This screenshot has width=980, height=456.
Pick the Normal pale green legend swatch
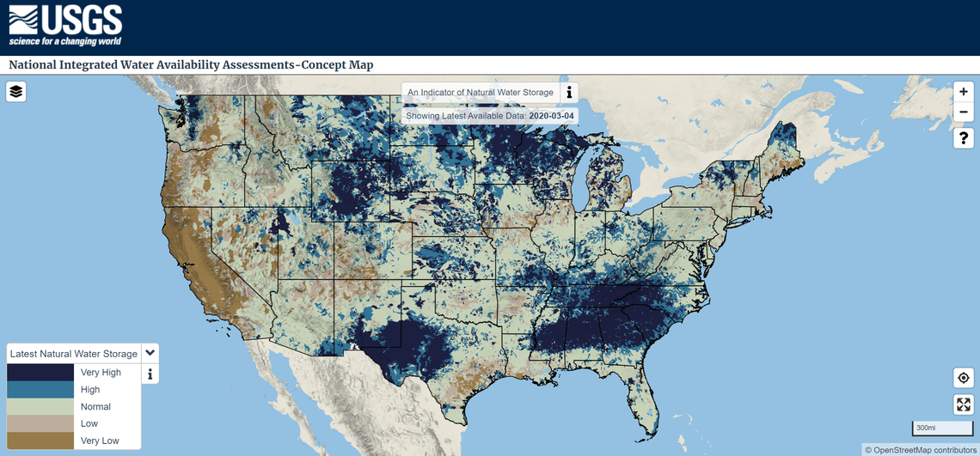40,407
